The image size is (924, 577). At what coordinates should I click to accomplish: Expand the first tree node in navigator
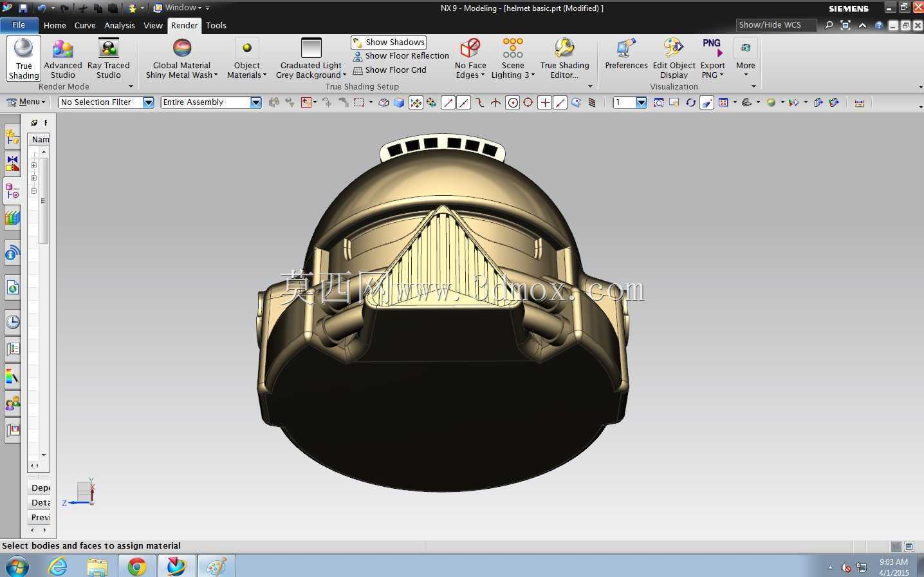(33, 165)
